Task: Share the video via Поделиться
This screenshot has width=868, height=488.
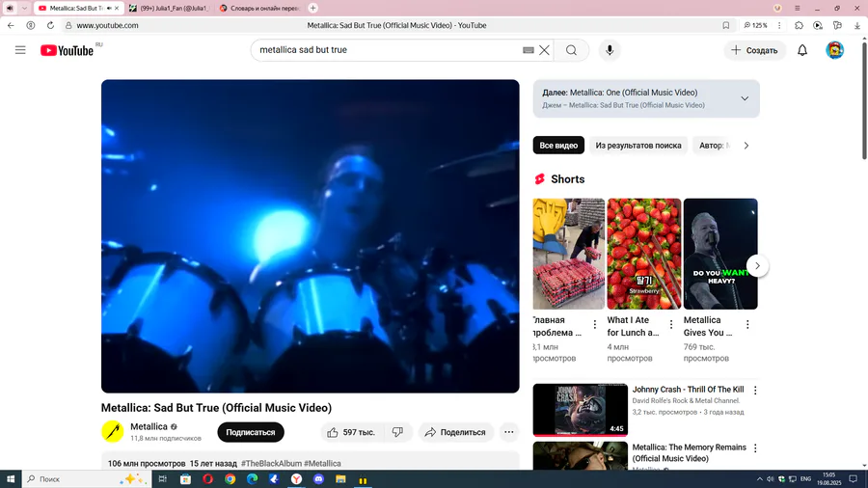Action: (455, 432)
